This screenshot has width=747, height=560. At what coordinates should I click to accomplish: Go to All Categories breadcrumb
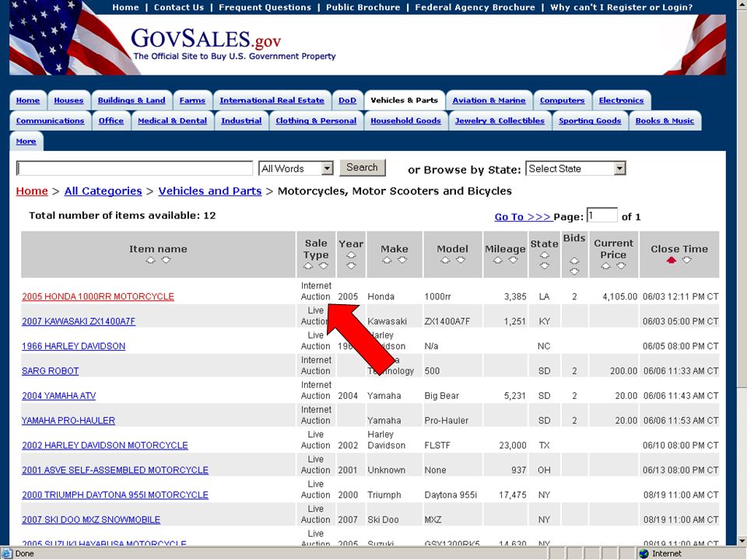click(103, 191)
